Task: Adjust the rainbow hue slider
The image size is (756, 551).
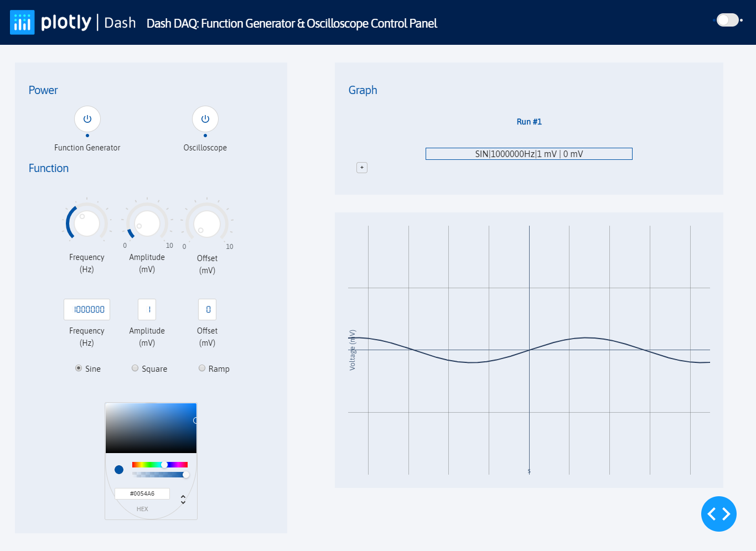Action: [160, 465]
